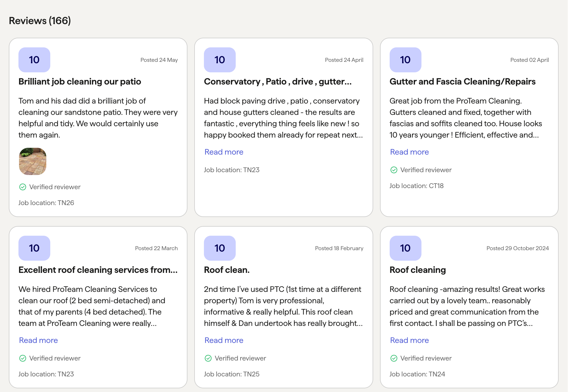Screen dimensions: 568x392
Task: Click the Brilliant job cleaning our patio title
Action: pos(80,82)
